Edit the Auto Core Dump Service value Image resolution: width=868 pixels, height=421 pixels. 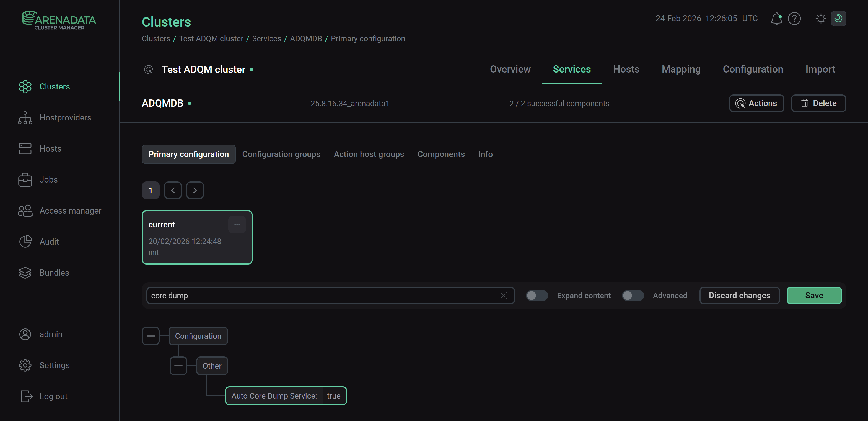coord(333,396)
